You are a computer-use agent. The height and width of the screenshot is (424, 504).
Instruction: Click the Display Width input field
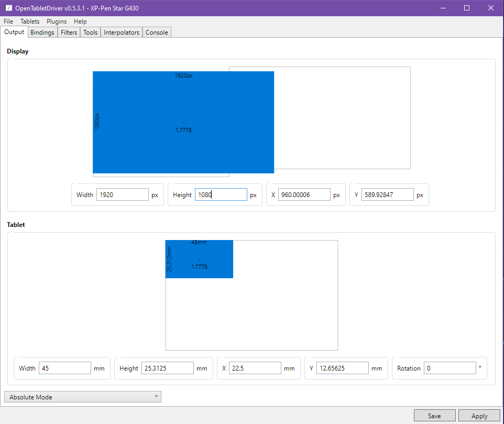point(123,195)
